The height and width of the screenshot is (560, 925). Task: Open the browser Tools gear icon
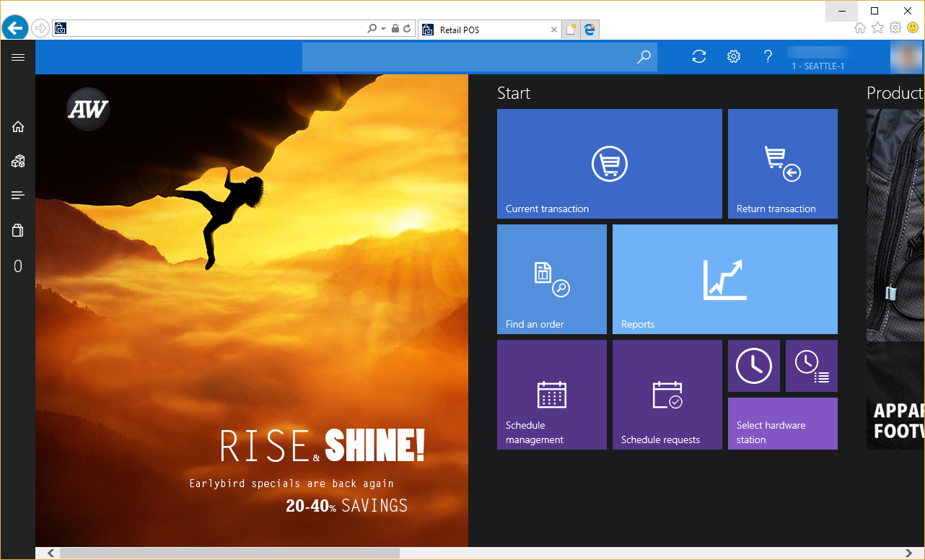[x=895, y=28]
